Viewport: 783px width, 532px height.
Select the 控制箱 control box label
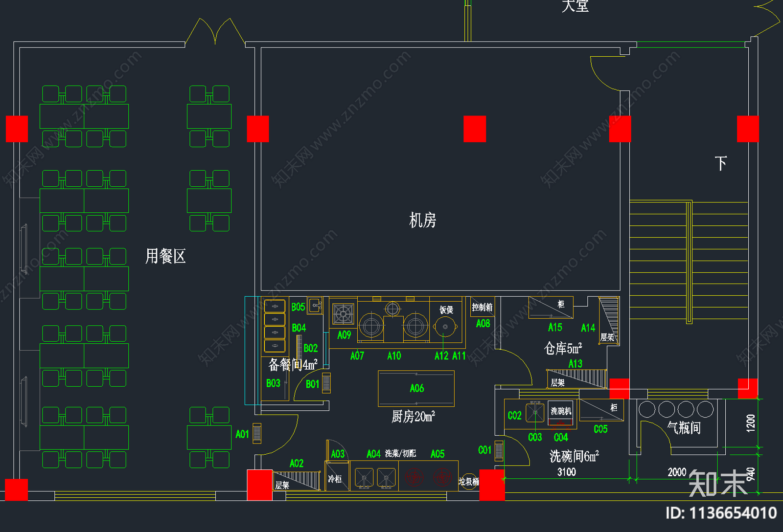point(483,307)
